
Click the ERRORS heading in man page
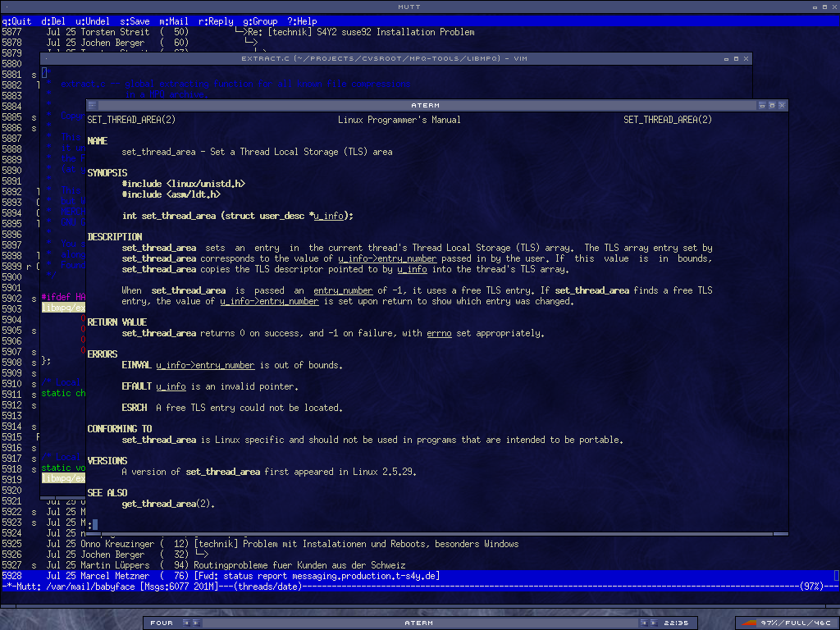[x=103, y=354]
